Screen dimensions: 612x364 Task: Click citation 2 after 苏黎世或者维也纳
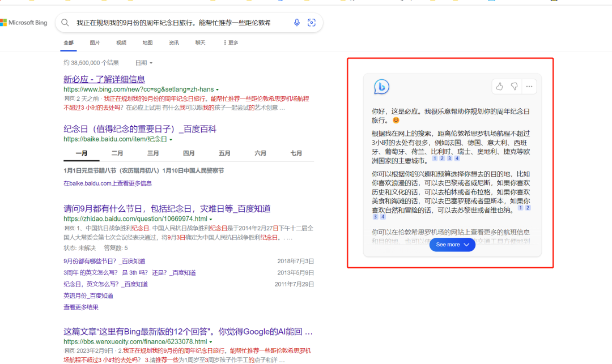[528, 208]
